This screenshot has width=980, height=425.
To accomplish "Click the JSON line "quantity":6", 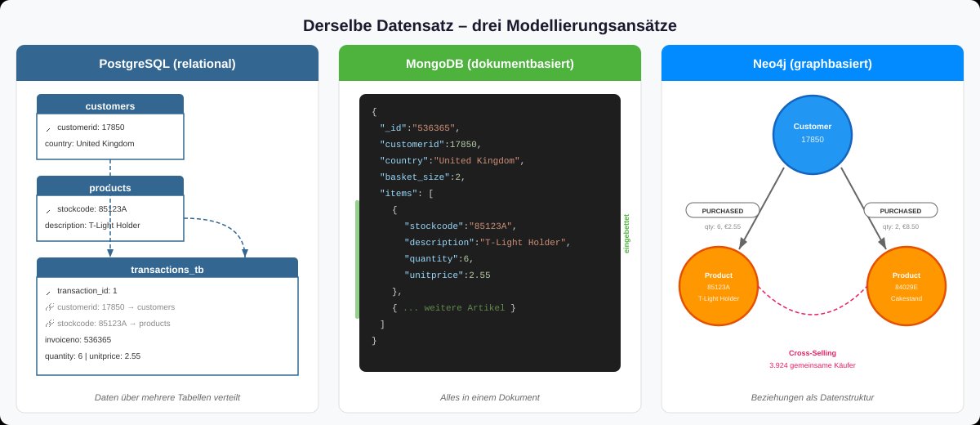I will coord(439,258).
